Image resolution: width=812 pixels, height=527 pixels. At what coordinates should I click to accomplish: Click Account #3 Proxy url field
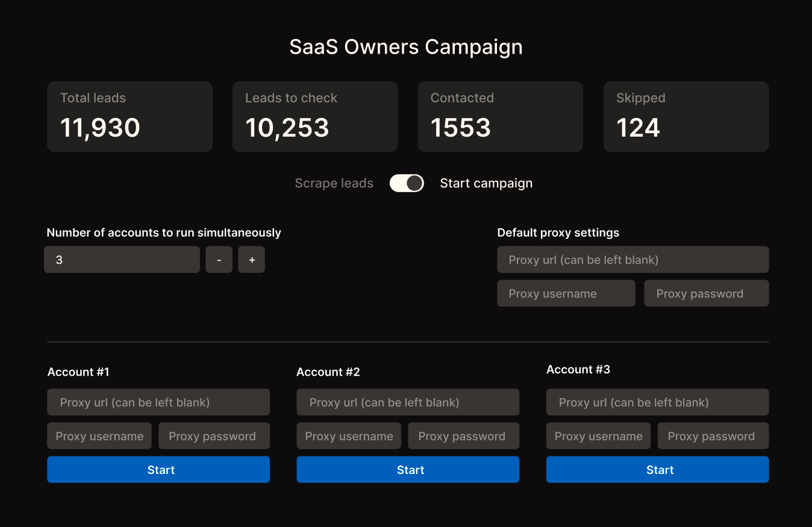pos(657,402)
